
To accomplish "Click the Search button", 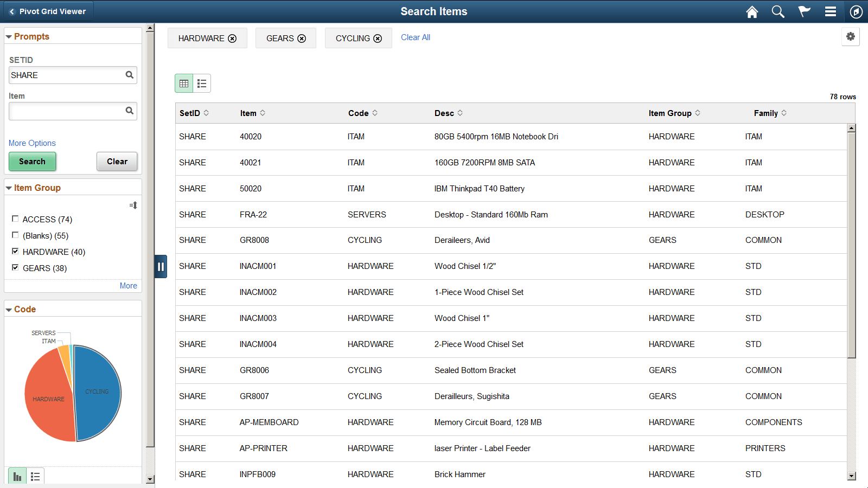I will coord(32,162).
